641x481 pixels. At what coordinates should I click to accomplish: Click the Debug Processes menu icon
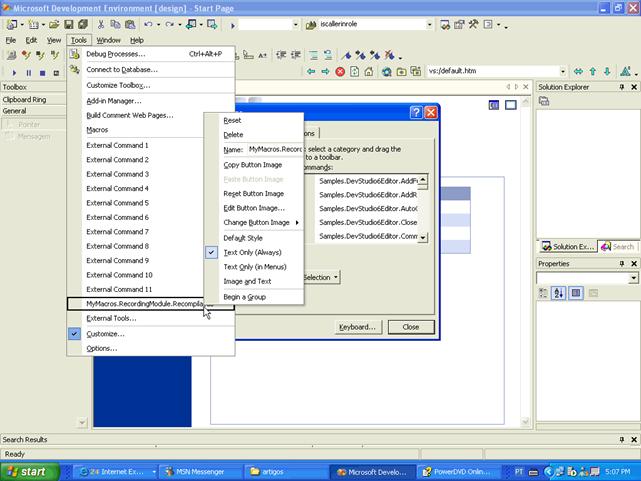pos(74,54)
